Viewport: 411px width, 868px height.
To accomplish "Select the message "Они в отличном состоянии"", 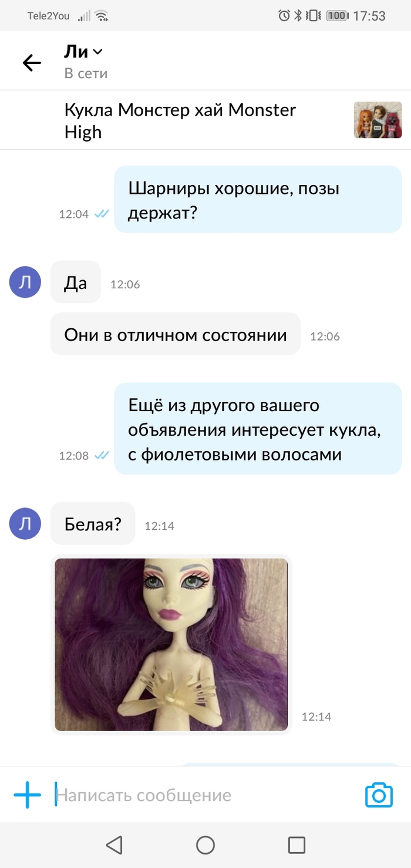I will click(175, 334).
